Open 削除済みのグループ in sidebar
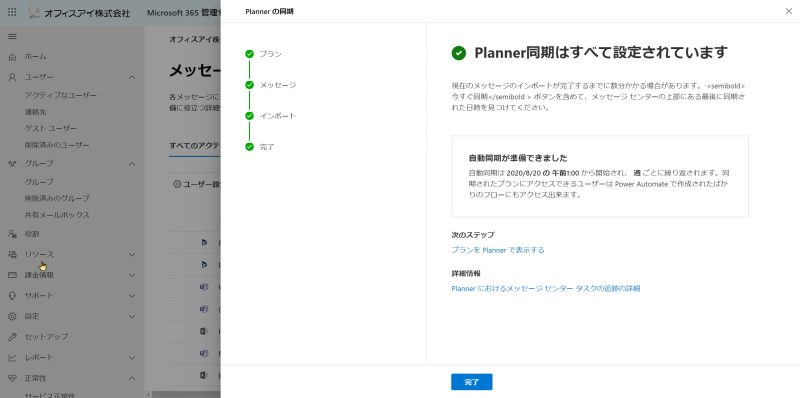Image resolution: width=800 pixels, height=398 pixels. pyautogui.click(x=57, y=198)
